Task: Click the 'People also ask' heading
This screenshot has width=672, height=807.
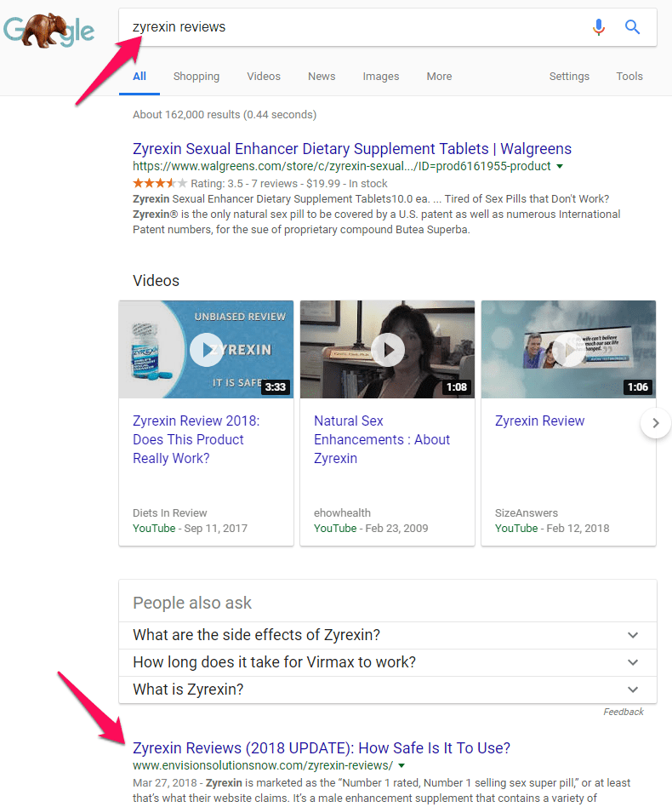Action: pos(191,604)
